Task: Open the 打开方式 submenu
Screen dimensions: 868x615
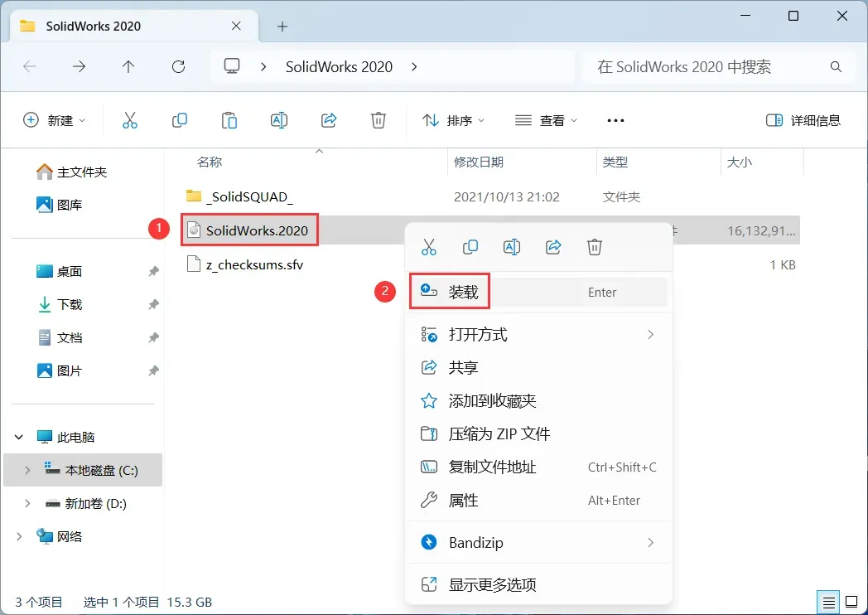Action: [538, 335]
